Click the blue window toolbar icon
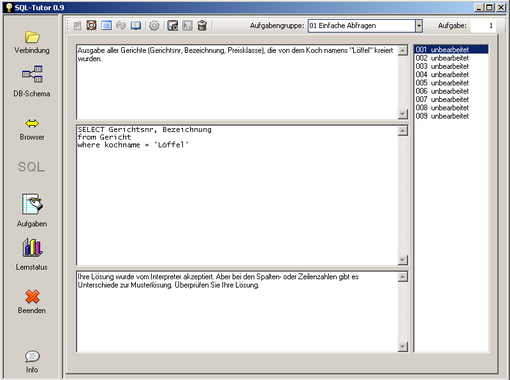The width and height of the screenshot is (510, 380). pos(106,25)
